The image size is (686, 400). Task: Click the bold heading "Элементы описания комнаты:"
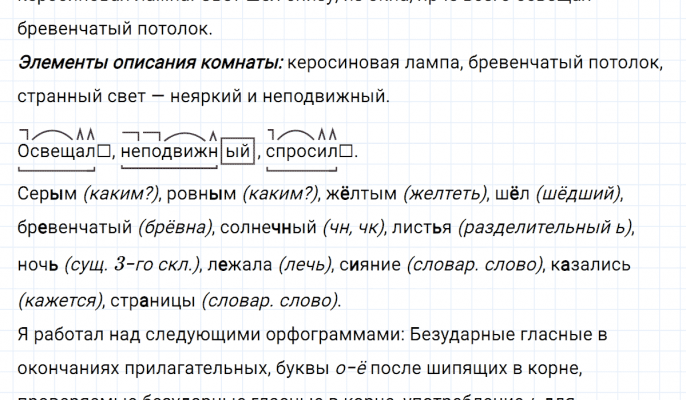click(x=150, y=63)
